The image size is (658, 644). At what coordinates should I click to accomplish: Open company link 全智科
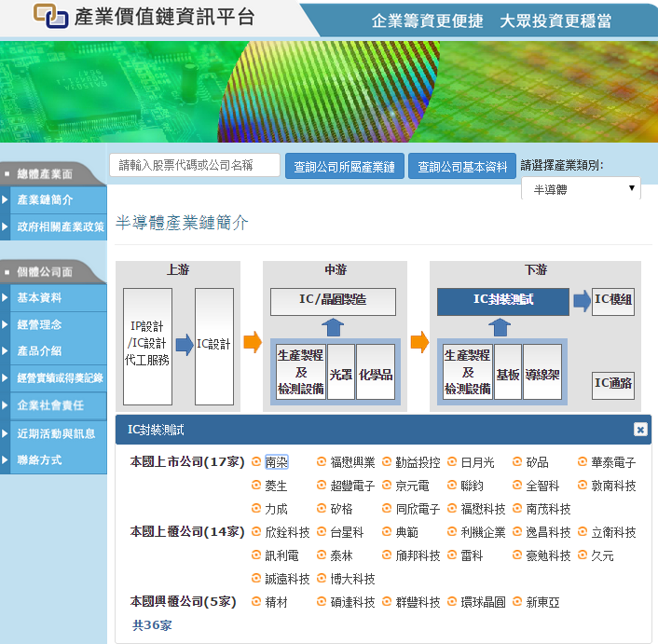click(x=542, y=486)
